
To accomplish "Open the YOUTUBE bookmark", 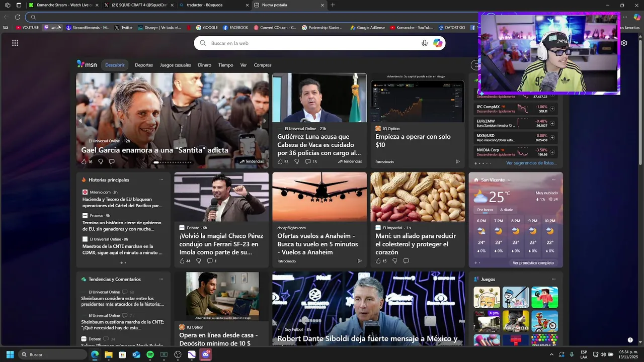I will pyautogui.click(x=27, y=28).
